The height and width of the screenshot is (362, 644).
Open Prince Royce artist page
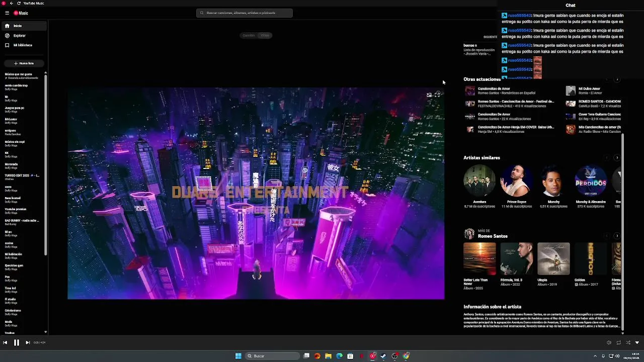(516, 187)
